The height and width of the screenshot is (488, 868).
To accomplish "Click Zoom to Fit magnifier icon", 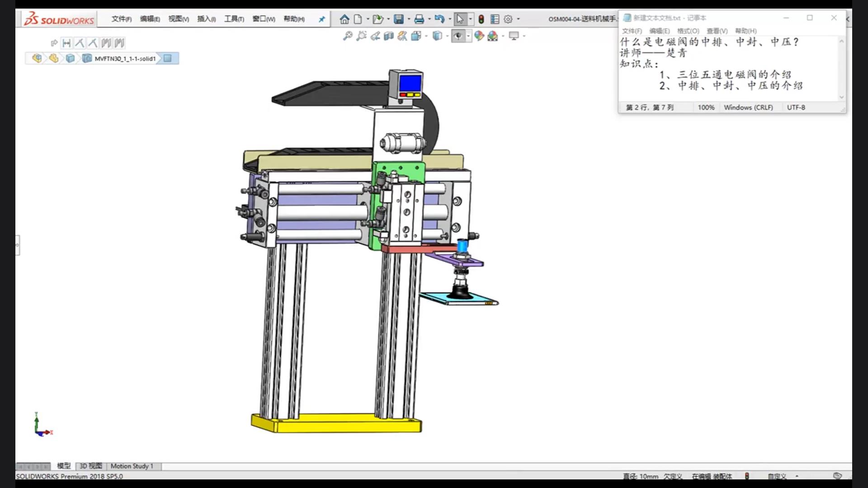I will (348, 36).
